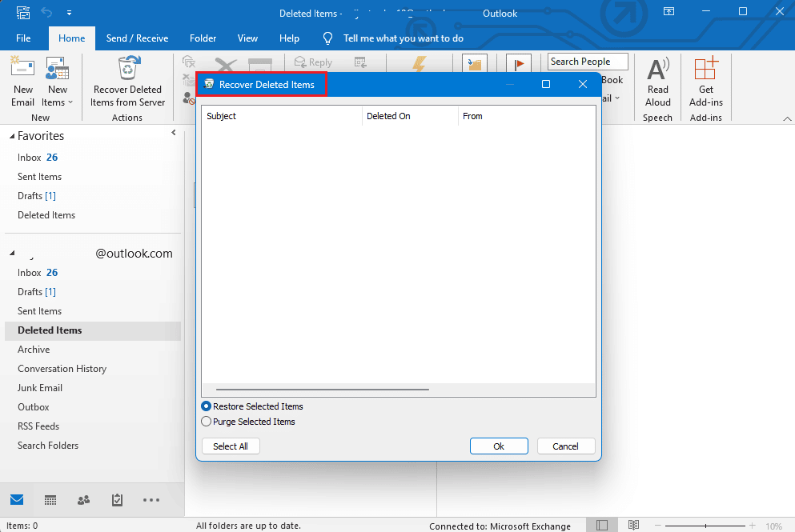Switch to Tasks view icon
Image resolution: width=795 pixels, height=532 pixels.
[x=117, y=500]
